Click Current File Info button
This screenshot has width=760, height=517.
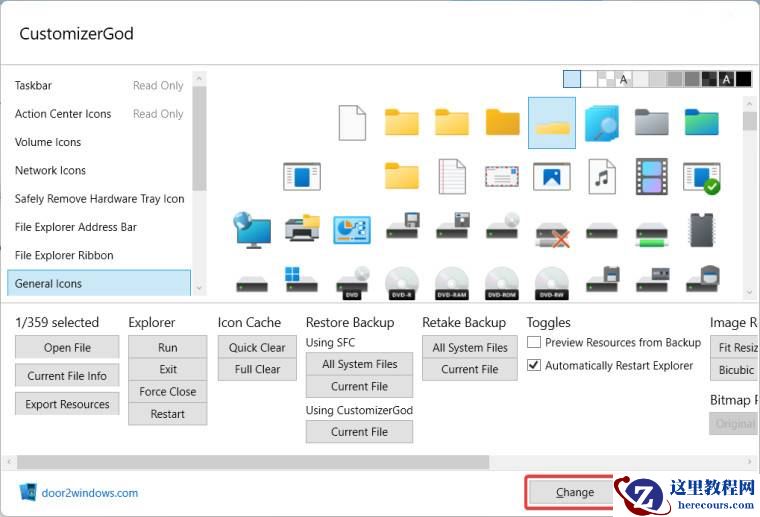pyautogui.click(x=67, y=376)
